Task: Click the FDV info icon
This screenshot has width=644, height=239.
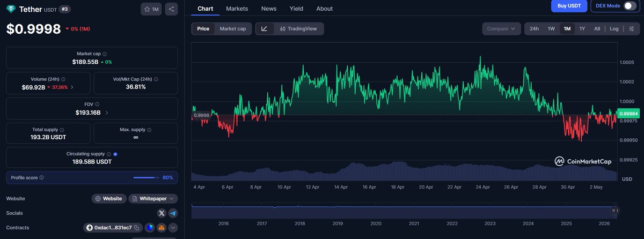Action: tap(97, 104)
